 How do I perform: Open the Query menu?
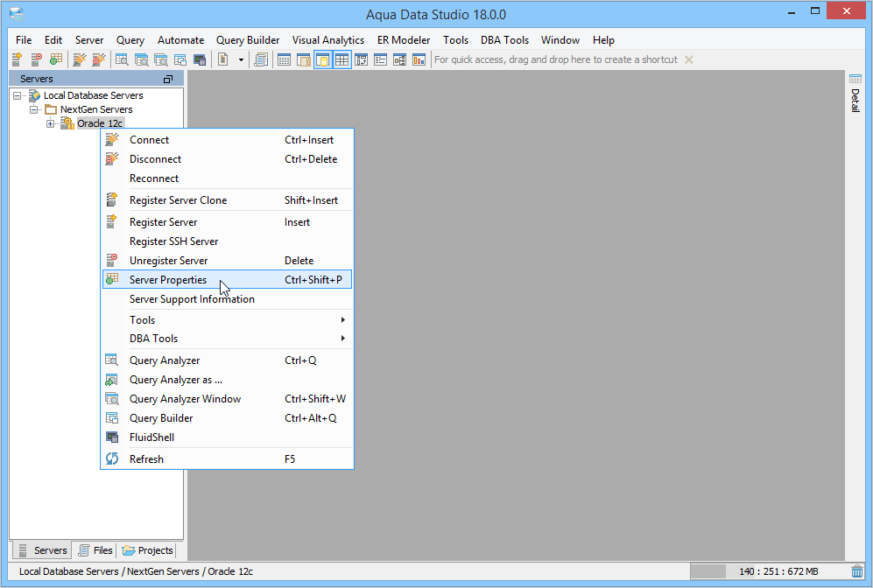click(x=130, y=40)
